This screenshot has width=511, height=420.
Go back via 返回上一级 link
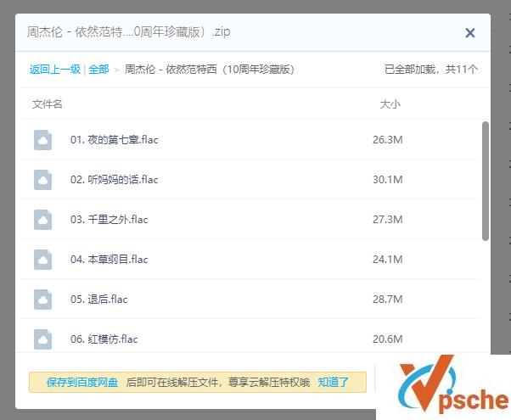tap(54, 70)
